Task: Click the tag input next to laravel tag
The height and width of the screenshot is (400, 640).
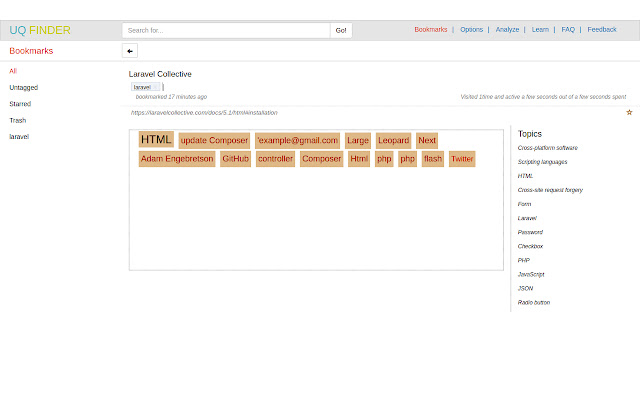Action: pos(163,87)
